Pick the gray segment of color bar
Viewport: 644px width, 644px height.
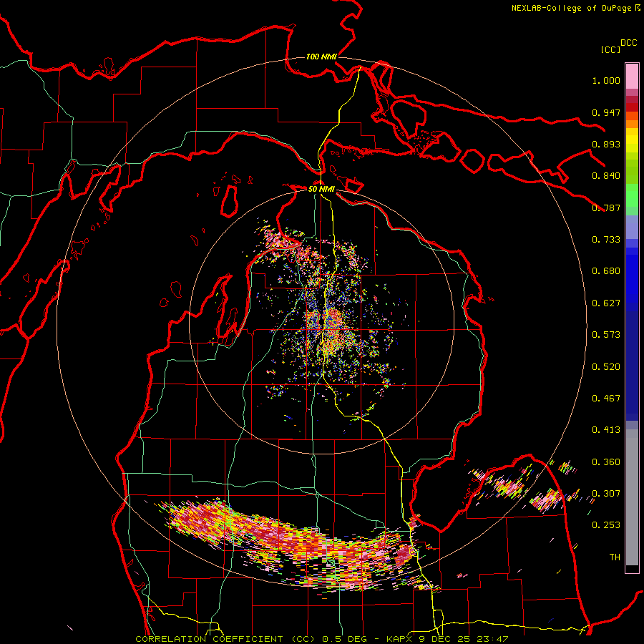(632, 497)
